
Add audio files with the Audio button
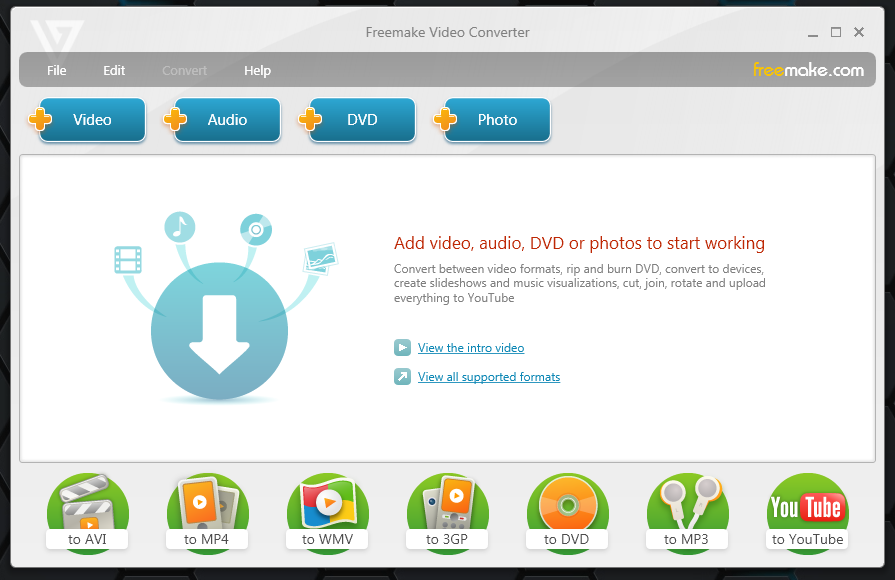click(223, 120)
